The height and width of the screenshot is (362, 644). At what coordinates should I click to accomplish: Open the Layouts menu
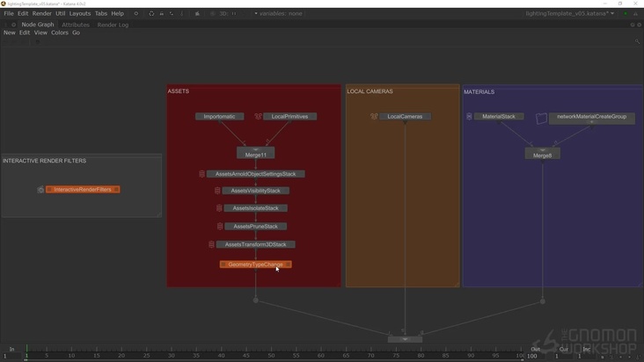tap(80, 13)
